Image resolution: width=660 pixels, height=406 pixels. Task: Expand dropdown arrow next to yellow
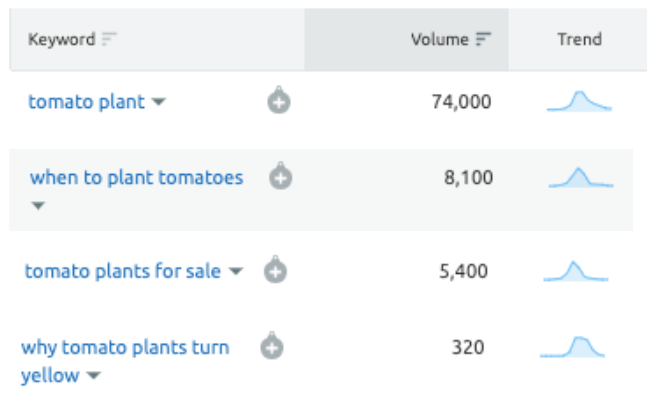click(x=93, y=375)
